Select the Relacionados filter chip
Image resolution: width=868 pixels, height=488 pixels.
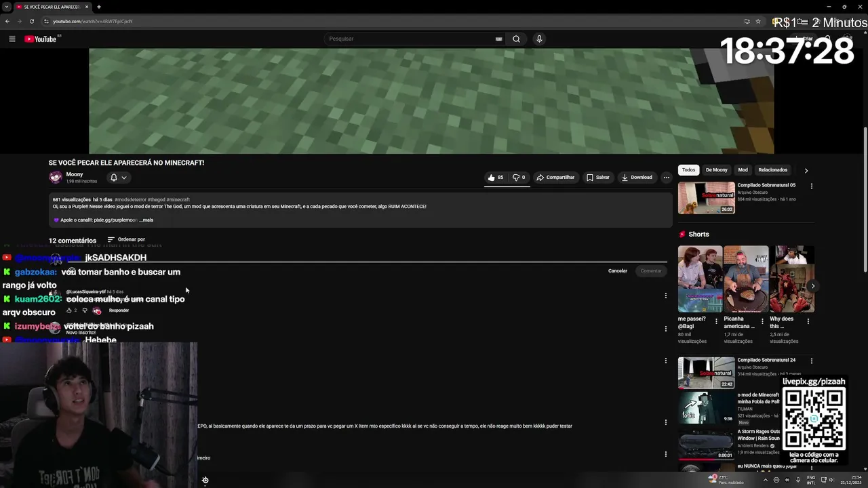[772, 170]
